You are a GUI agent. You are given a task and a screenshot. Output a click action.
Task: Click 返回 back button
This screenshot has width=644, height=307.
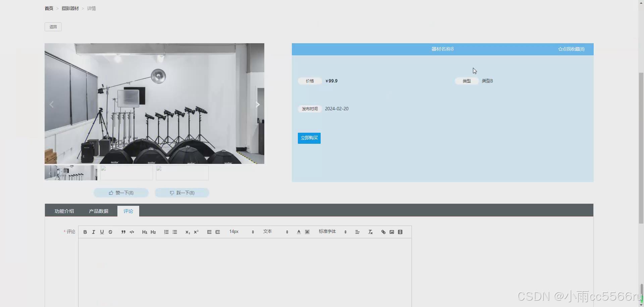tap(53, 27)
